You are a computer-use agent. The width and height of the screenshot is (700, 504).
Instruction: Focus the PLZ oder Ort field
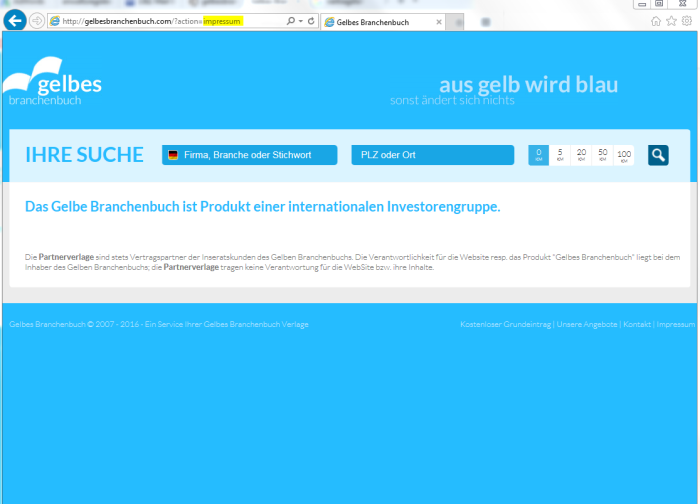coord(433,155)
